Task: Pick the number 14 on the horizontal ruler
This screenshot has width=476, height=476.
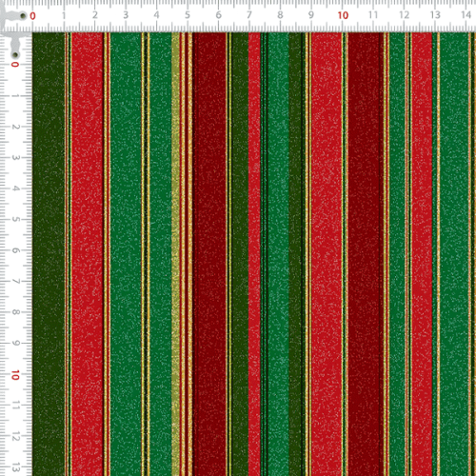Action: tap(466, 14)
